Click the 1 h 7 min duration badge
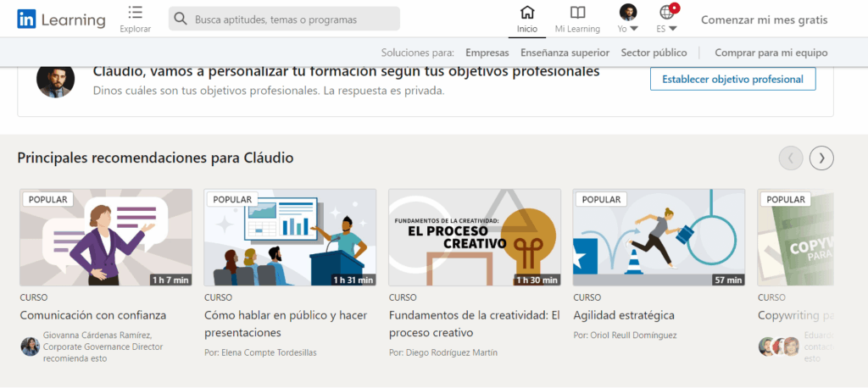868x388 pixels. (170, 280)
